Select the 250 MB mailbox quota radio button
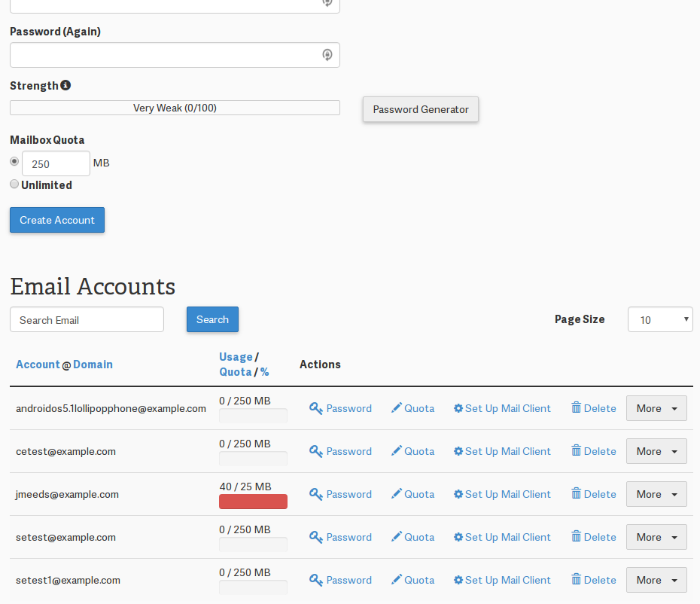The height and width of the screenshot is (604, 700). (x=14, y=161)
